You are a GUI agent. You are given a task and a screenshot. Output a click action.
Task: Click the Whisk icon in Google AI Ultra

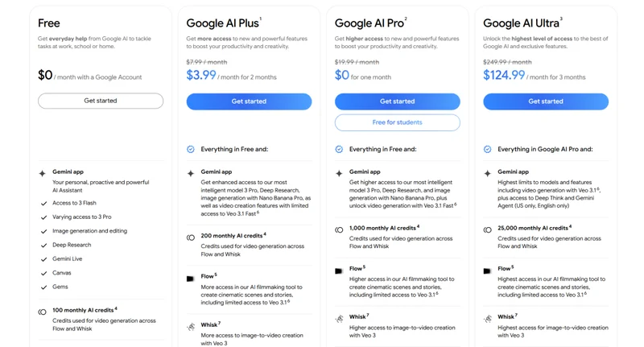[487, 320]
